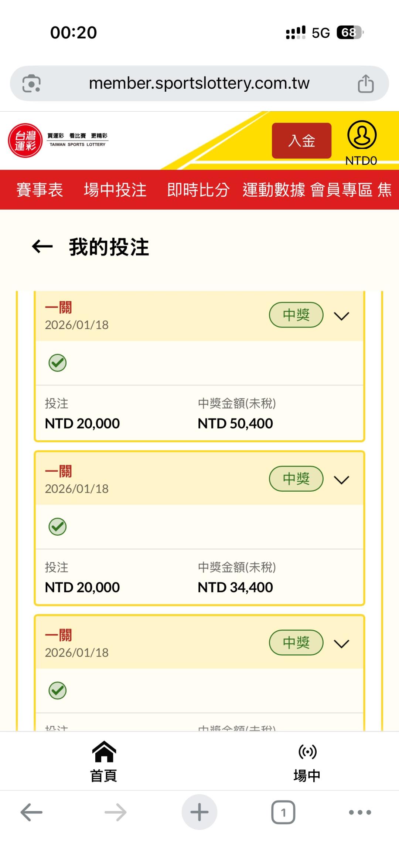The height and width of the screenshot is (868, 399).
Task: Open a new browser tab with plus button
Action: pyautogui.click(x=199, y=812)
